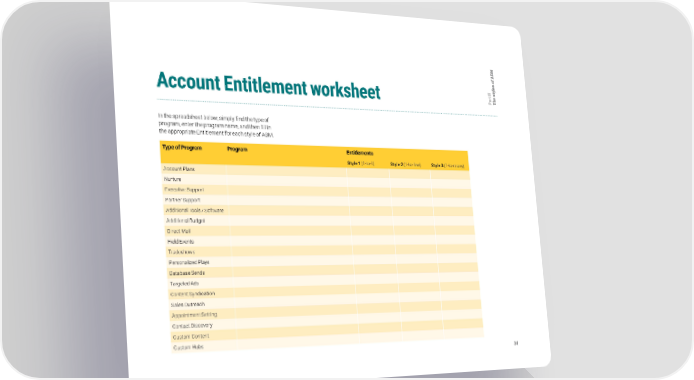The height and width of the screenshot is (380, 694).
Task: Click the intro paragraph above the table
Action: [216, 125]
